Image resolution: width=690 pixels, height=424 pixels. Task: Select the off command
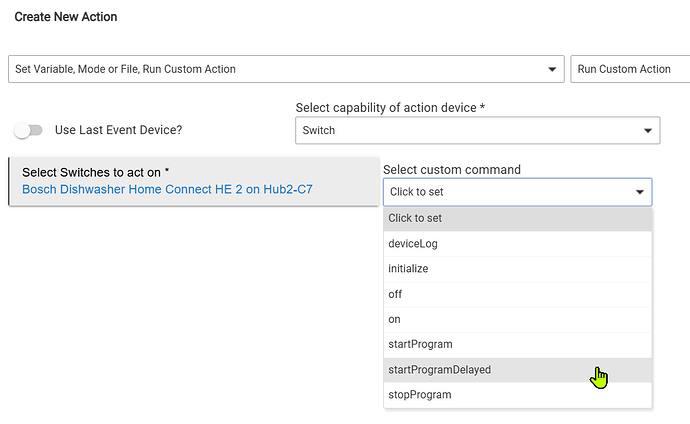[x=395, y=294]
